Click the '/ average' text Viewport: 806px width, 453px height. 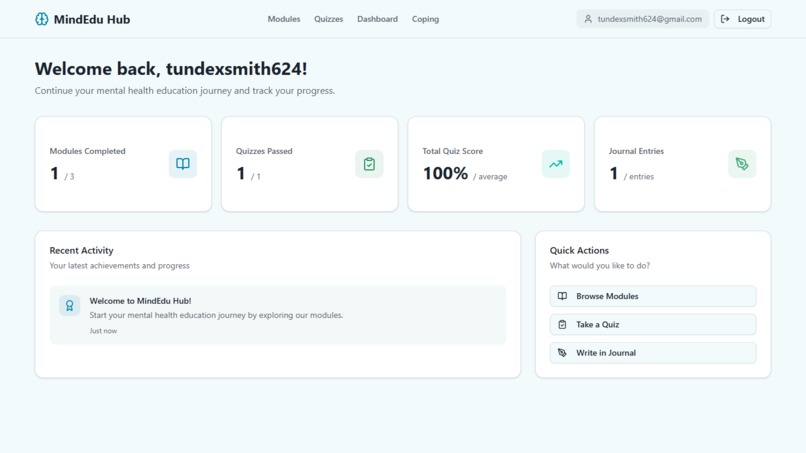coord(490,176)
